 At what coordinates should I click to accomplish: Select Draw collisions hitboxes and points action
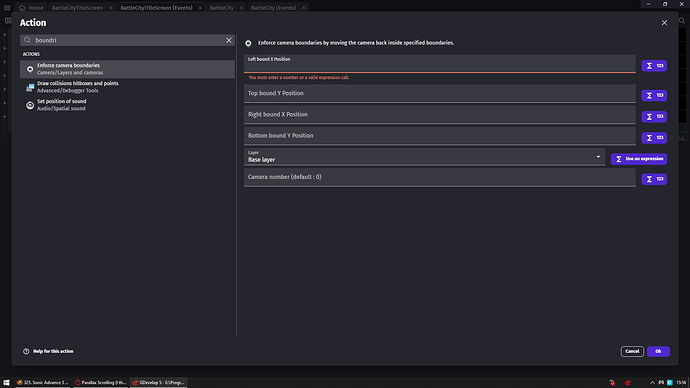[x=127, y=87]
